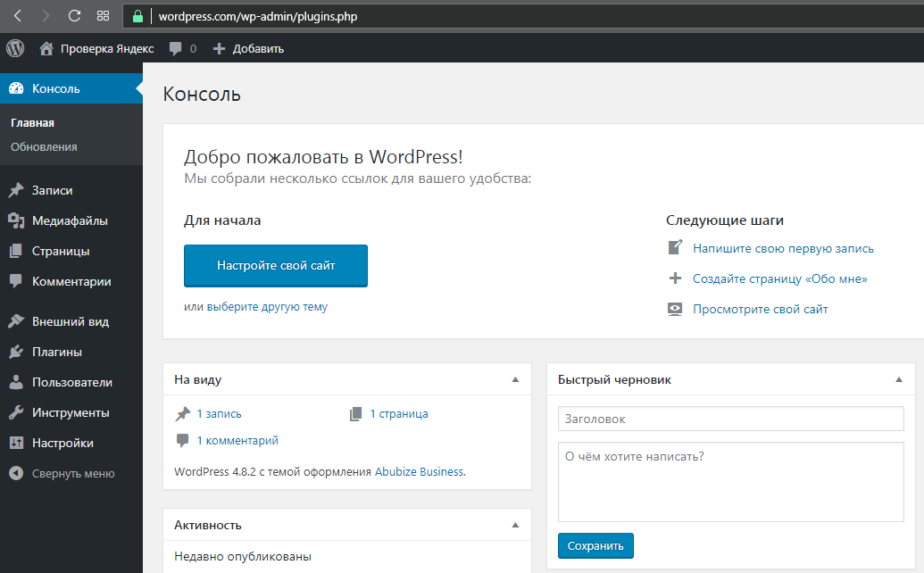Click the Медиафайлы media icon in sidebar
924x573 pixels.
(x=15, y=220)
